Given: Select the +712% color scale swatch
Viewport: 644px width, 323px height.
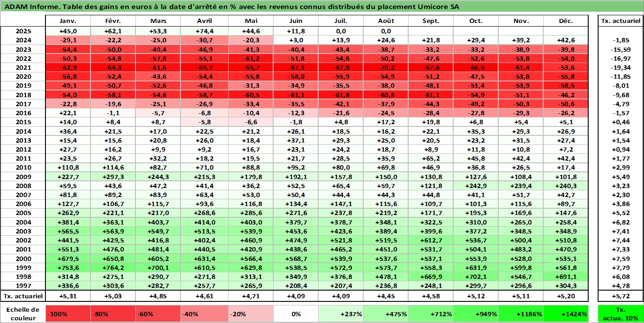Looking at the screenshot, I should tap(431, 314).
